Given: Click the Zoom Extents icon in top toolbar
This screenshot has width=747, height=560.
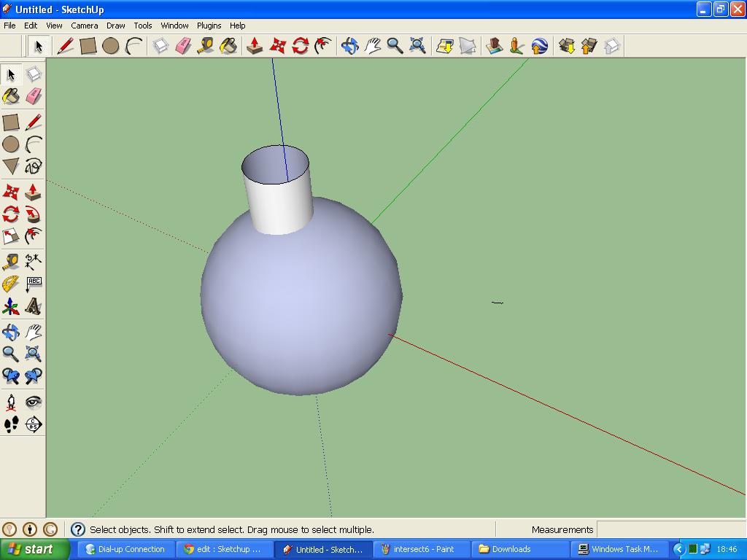Looking at the screenshot, I should pyautogui.click(x=417, y=46).
